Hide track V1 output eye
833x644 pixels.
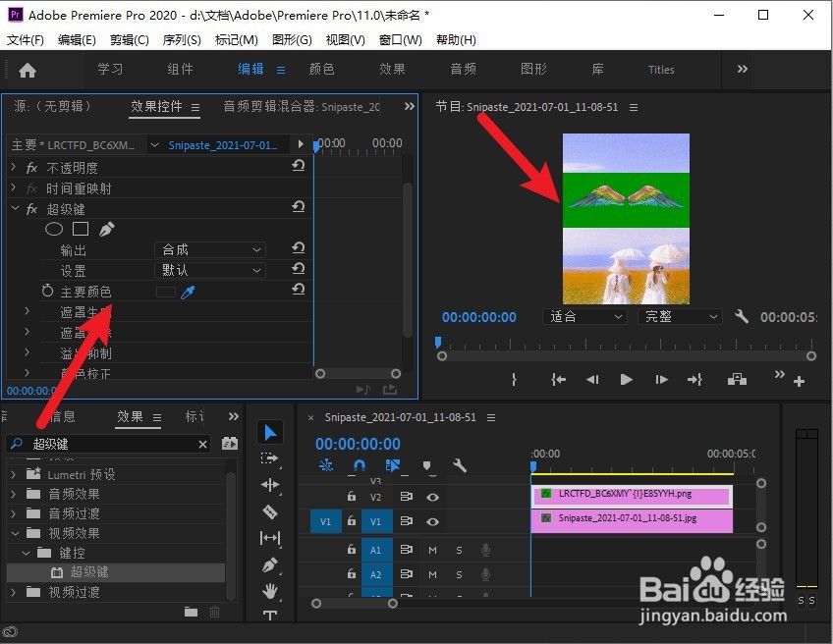pyautogui.click(x=432, y=522)
